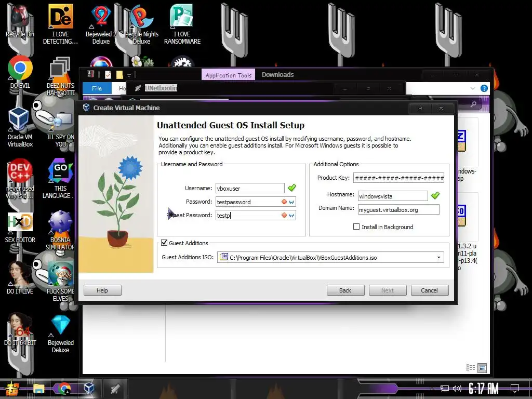Open the Recycle Bin desktop icon
532x399 pixels.
20,20
